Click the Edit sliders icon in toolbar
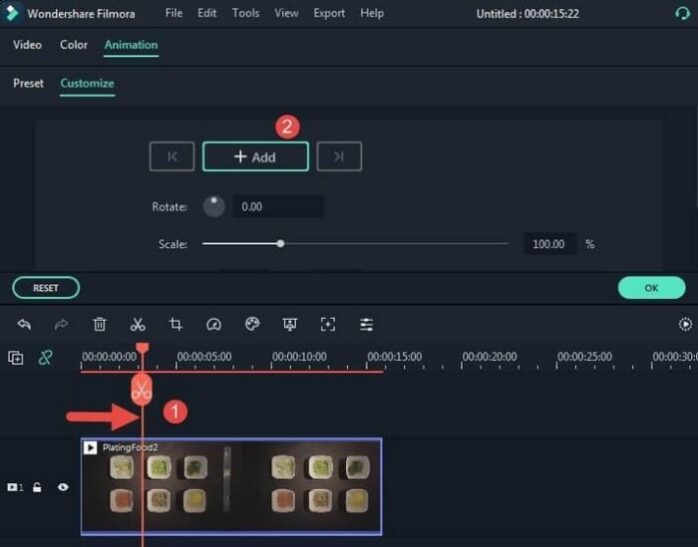Image resolution: width=698 pixels, height=547 pixels. [x=367, y=324]
